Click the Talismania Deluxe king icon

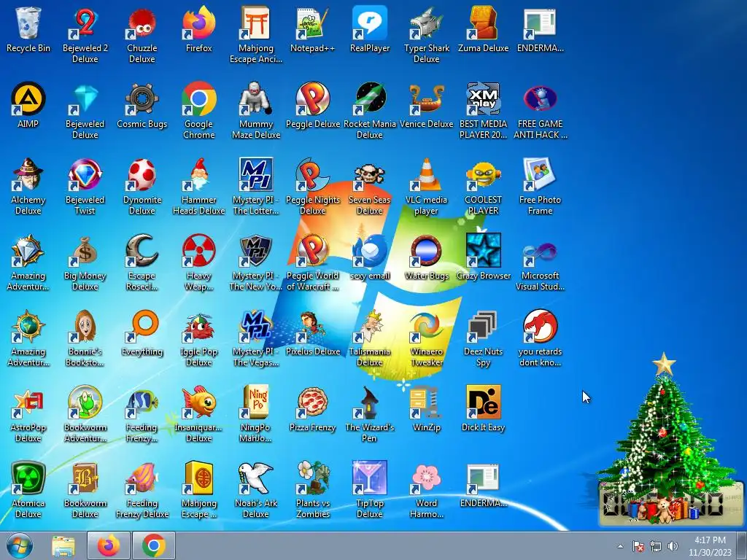370,326
